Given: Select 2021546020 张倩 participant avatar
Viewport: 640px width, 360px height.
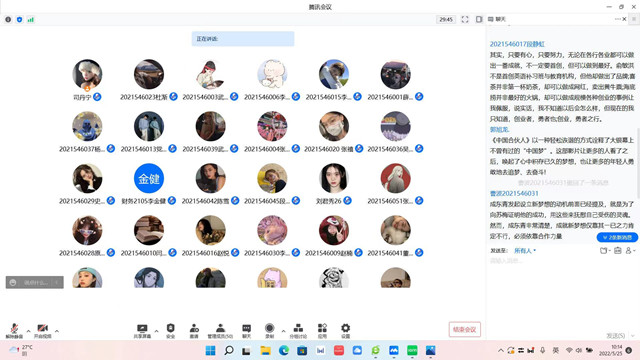Looking at the screenshot, I should pyautogui.click(x=333, y=127).
